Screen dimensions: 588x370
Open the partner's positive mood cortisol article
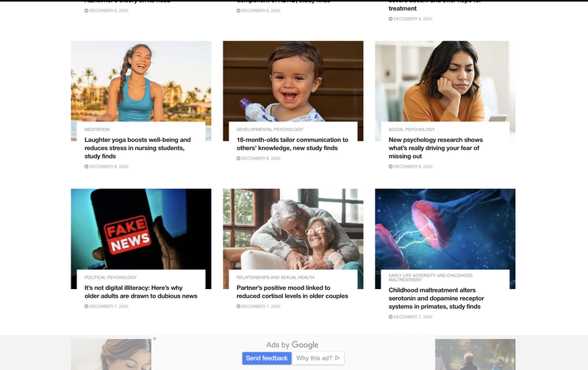click(x=292, y=292)
